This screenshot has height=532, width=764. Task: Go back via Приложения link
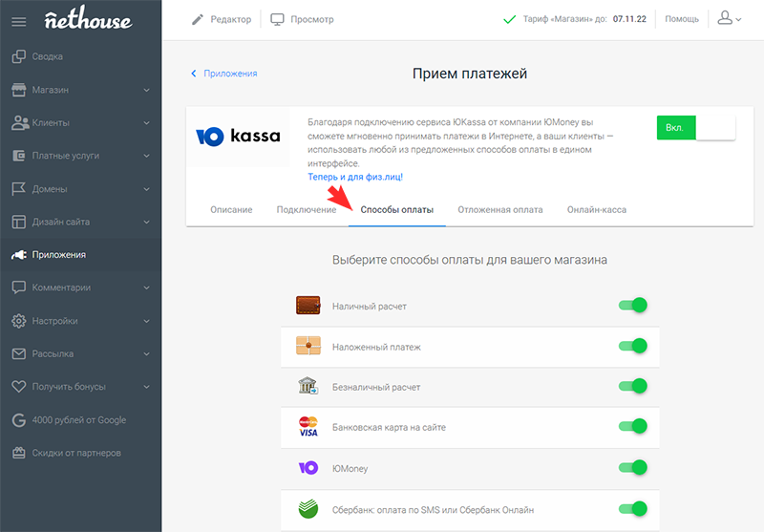pyautogui.click(x=224, y=74)
